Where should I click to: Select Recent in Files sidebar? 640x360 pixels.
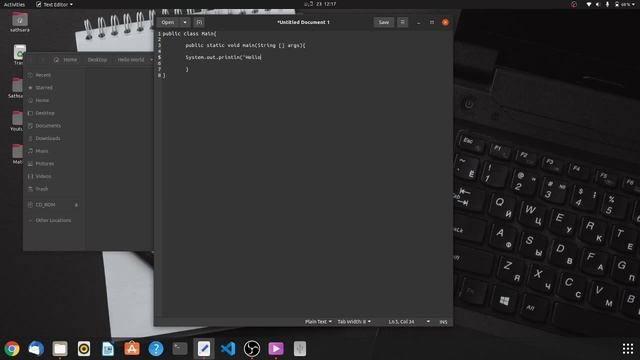[x=43, y=75]
